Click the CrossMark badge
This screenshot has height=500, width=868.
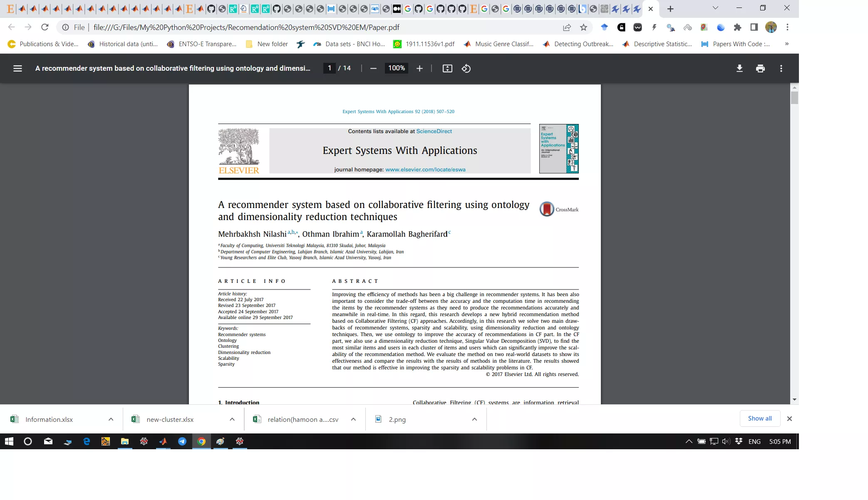coord(559,209)
